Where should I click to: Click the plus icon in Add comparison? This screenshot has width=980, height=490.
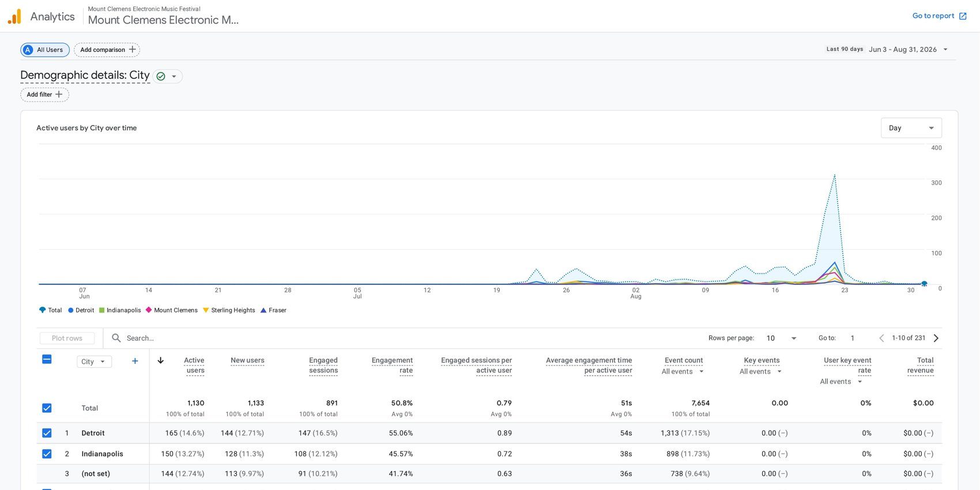coord(133,50)
